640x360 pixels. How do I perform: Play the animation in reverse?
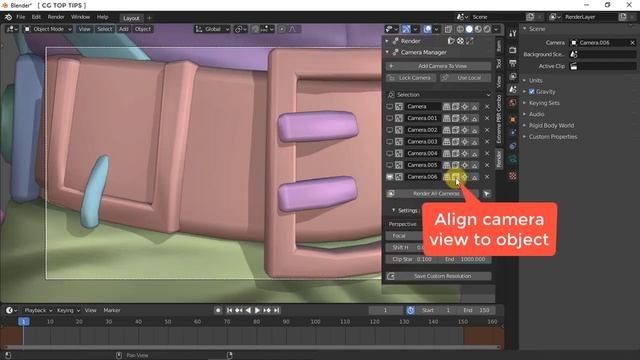point(248,311)
